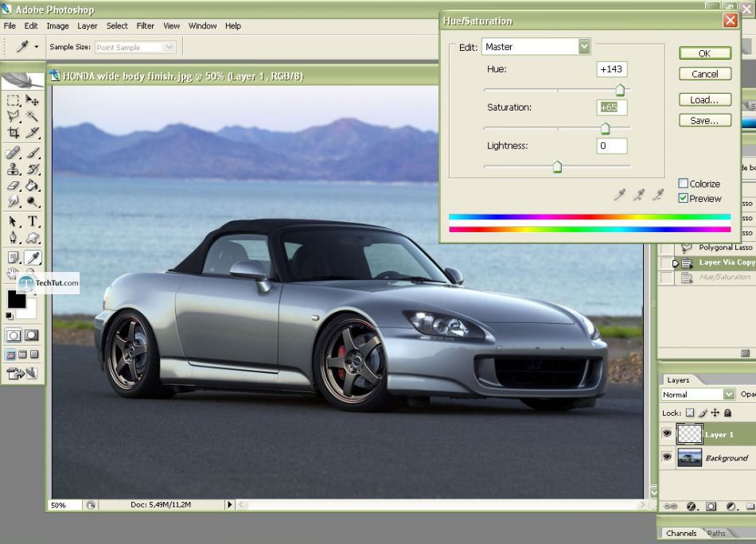Open the status bar info arrow menu
Viewport: 756px width, 544px height.
point(230,504)
